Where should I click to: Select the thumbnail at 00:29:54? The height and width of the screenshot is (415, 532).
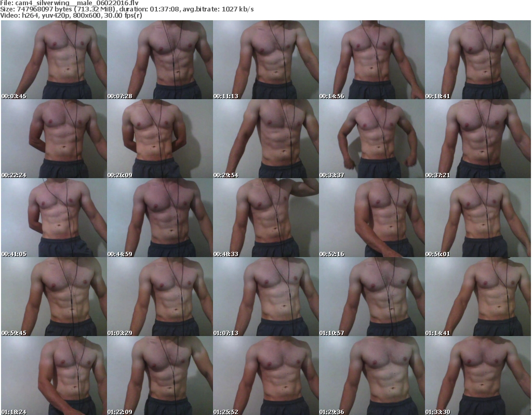pos(265,139)
